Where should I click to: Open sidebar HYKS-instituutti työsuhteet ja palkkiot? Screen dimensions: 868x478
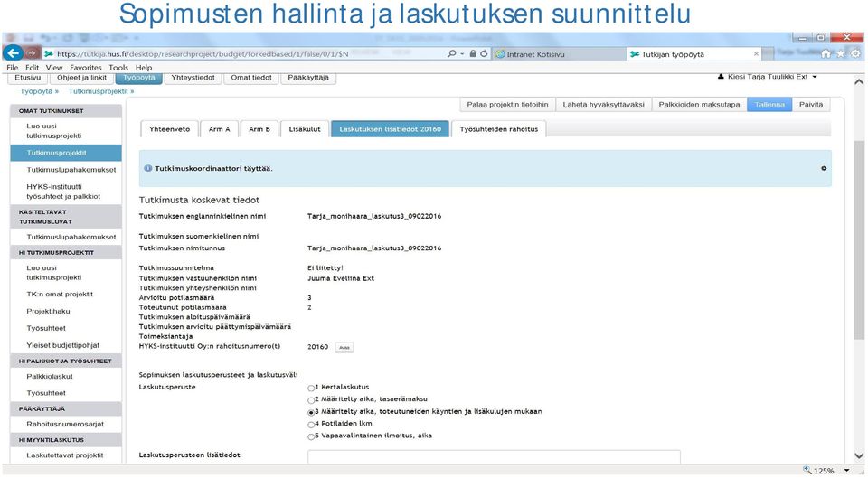click(63, 192)
